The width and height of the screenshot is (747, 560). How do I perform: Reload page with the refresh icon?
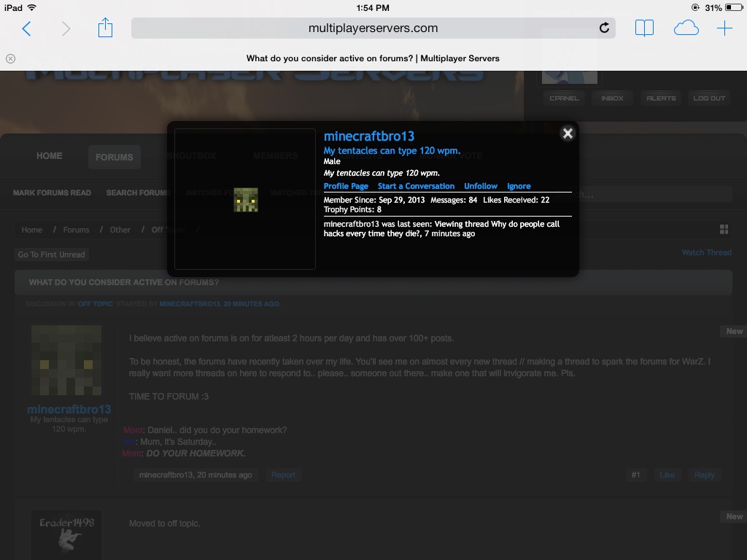click(x=604, y=28)
